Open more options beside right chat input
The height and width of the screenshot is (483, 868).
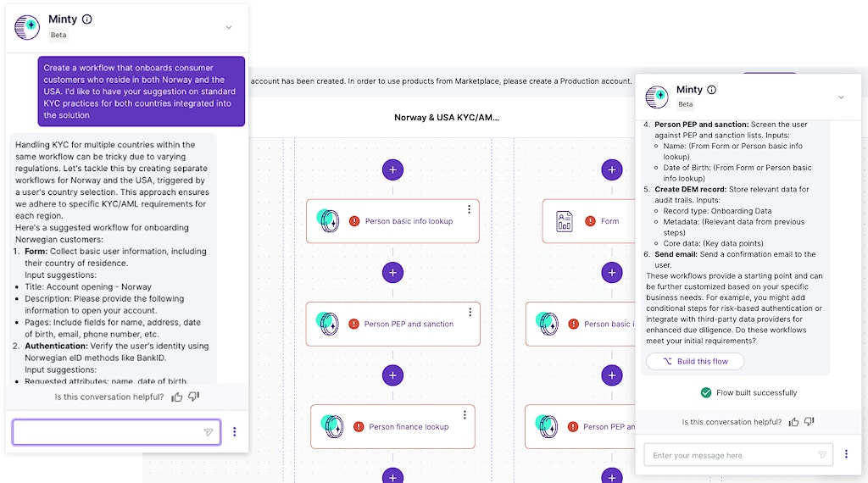tap(845, 455)
